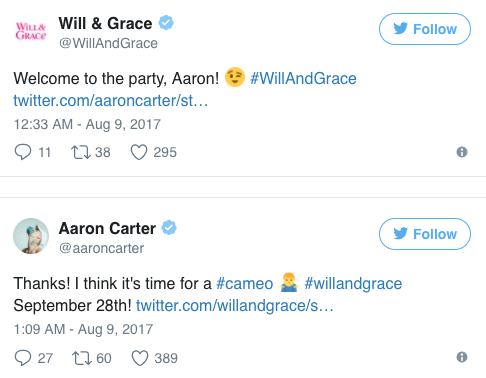Retweet the Will & Grace tweet
The image size is (486, 378).
click(x=81, y=152)
